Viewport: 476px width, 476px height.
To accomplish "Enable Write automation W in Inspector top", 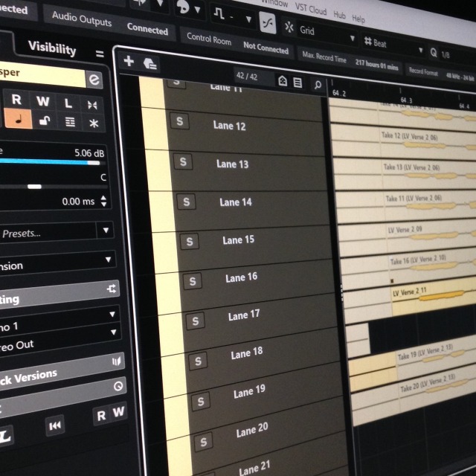I will pos(42,100).
